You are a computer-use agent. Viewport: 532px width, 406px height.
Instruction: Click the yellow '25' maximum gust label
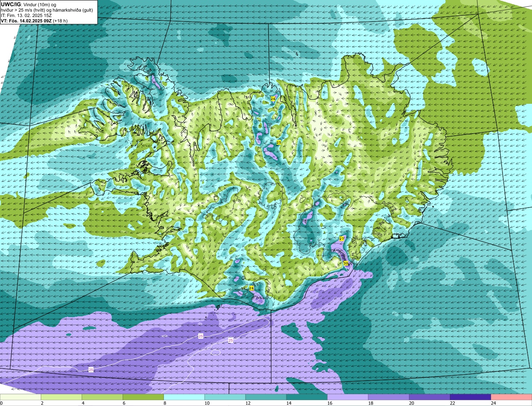point(279,142)
